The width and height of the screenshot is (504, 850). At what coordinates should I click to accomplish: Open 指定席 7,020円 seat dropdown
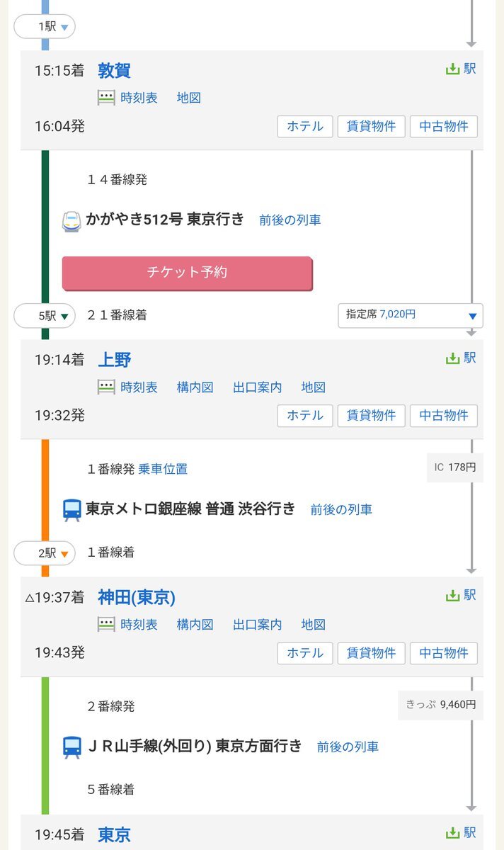(x=411, y=314)
